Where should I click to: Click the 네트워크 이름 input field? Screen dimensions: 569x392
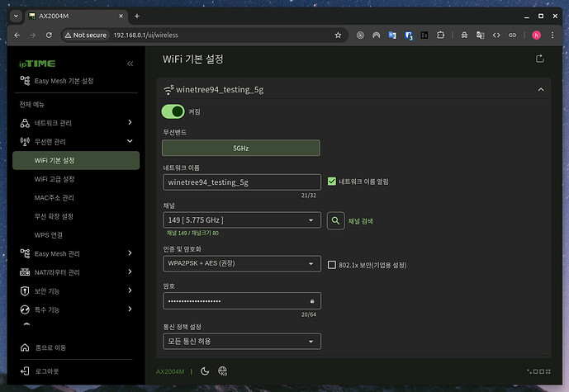242,182
